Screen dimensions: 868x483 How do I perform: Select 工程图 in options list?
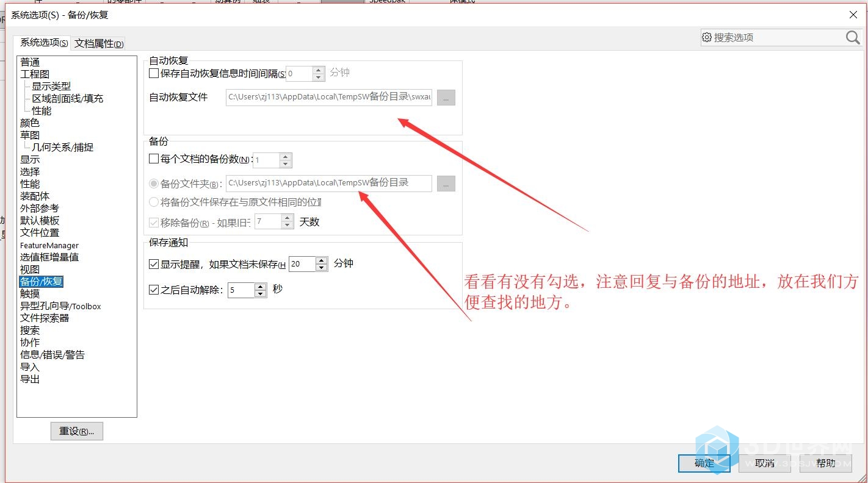coord(35,74)
